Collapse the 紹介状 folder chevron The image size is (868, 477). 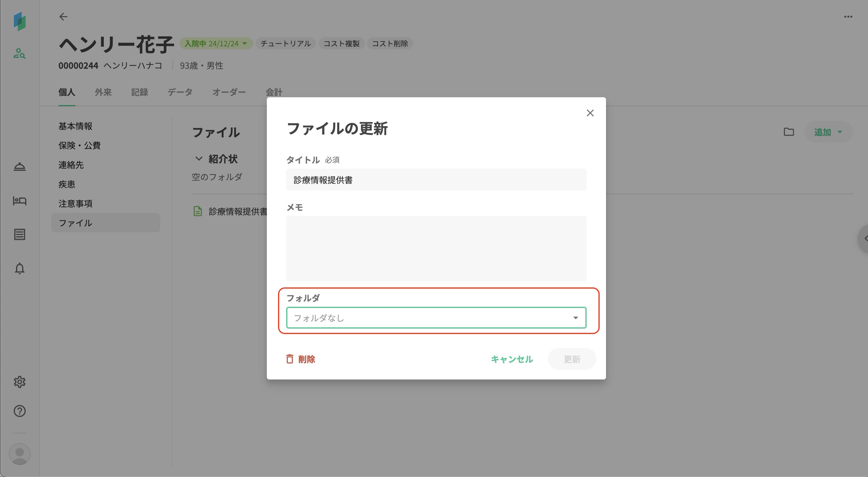[199, 159]
